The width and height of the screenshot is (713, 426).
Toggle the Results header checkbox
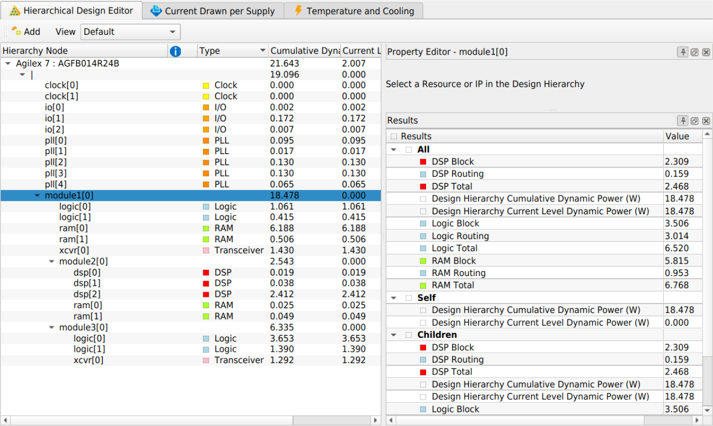click(394, 137)
